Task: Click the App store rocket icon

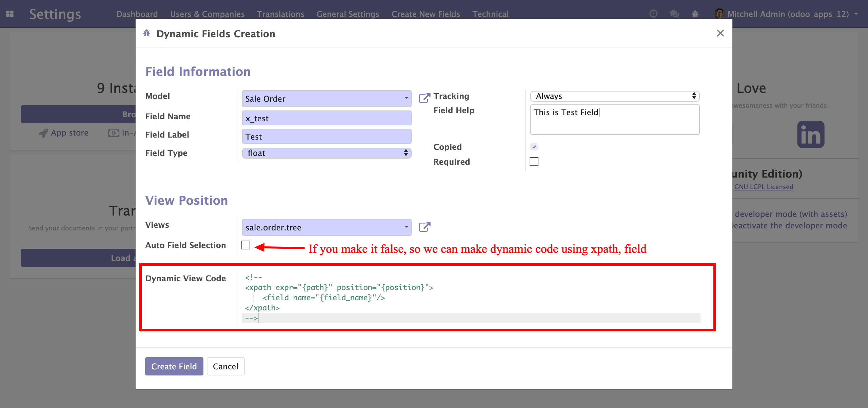Action: click(43, 133)
